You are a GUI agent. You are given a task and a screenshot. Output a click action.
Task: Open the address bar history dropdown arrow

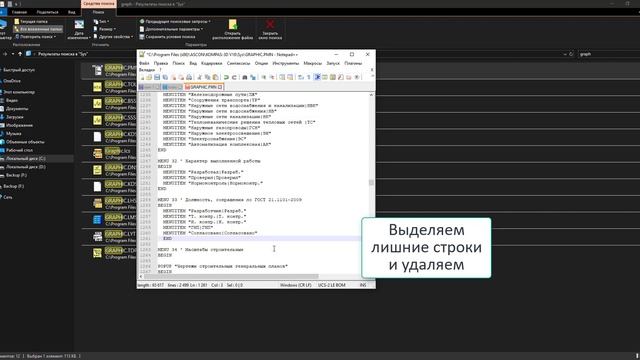click(x=565, y=54)
